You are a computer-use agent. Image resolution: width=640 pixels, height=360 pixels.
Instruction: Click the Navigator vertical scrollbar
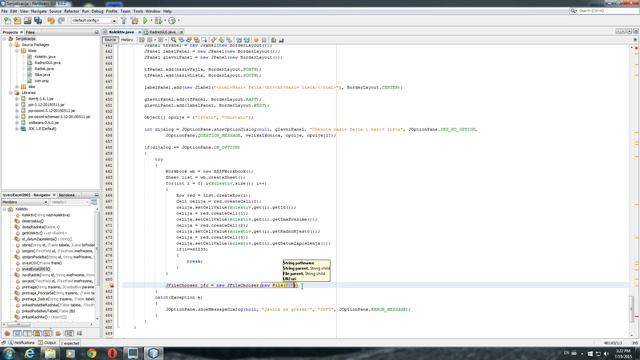tap(97, 263)
